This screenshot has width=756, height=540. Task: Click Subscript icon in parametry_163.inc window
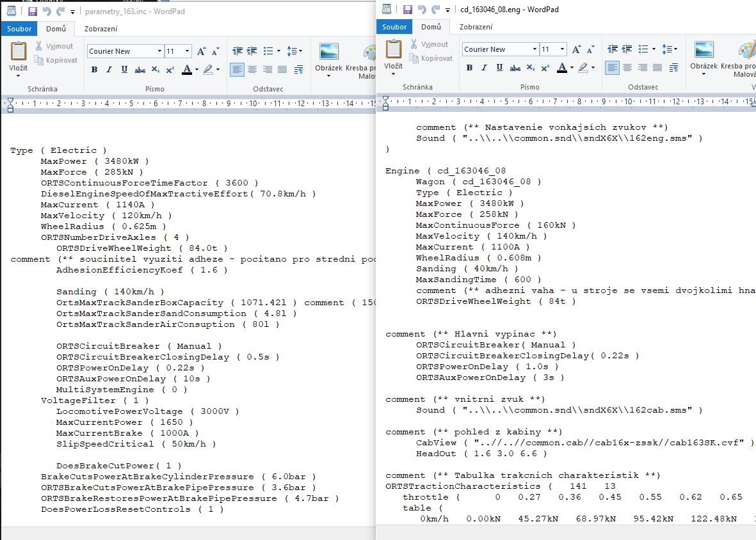tap(156, 70)
